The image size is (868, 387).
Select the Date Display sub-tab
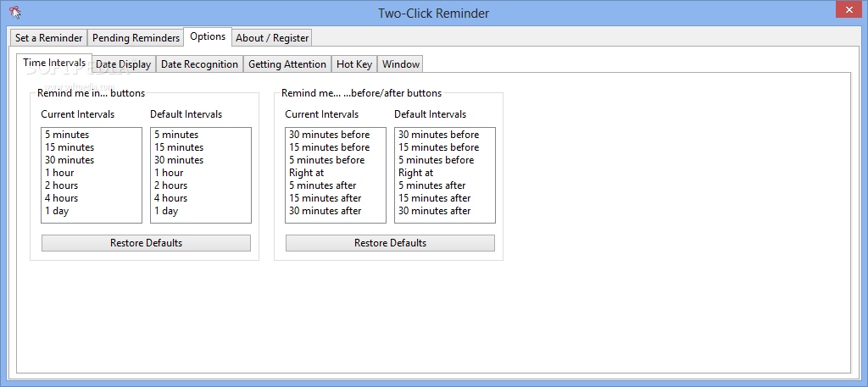pyautogui.click(x=124, y=64)
